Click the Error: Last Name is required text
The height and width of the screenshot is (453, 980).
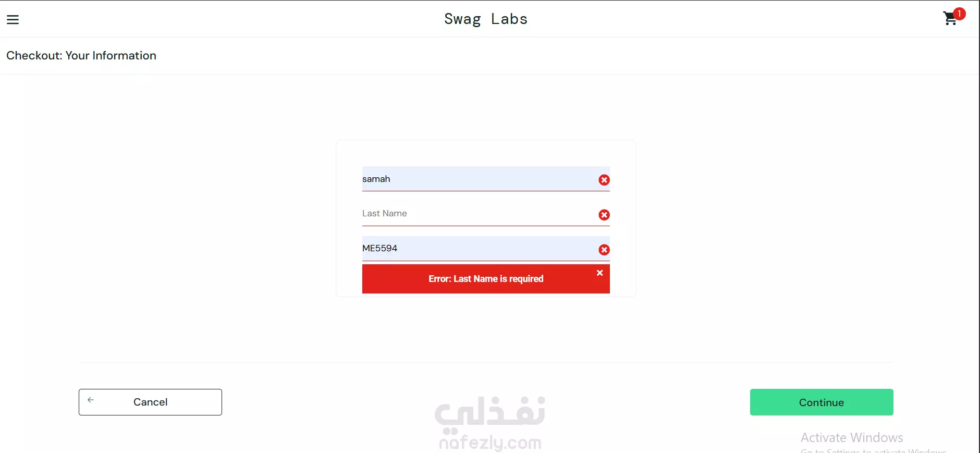[x=486, y=279]
